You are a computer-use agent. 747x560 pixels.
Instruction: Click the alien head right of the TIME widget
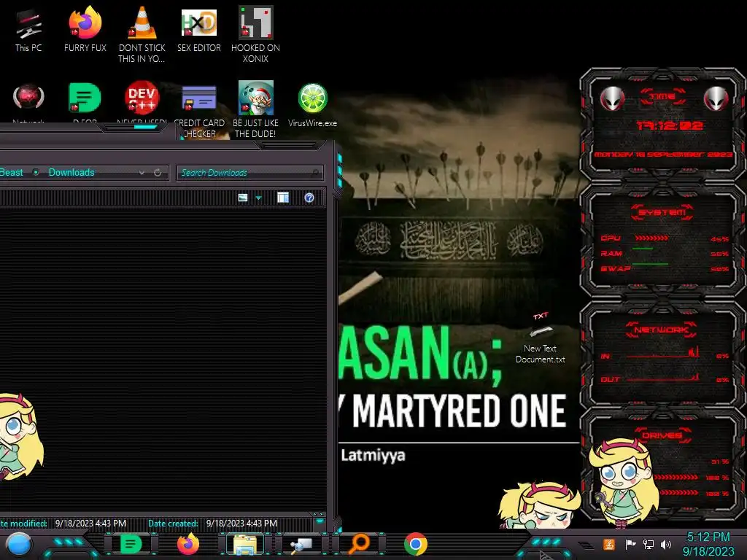coord(716,99)
